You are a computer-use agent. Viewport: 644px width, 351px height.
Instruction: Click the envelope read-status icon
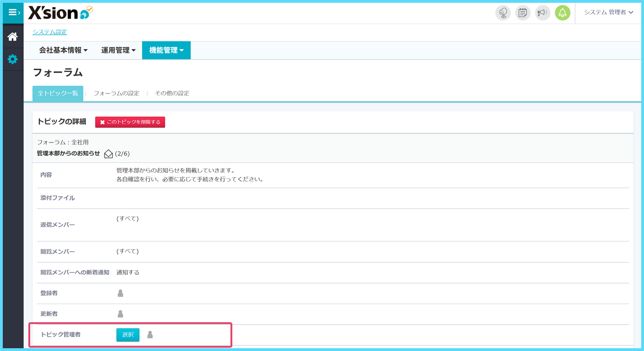coord(109,154)
